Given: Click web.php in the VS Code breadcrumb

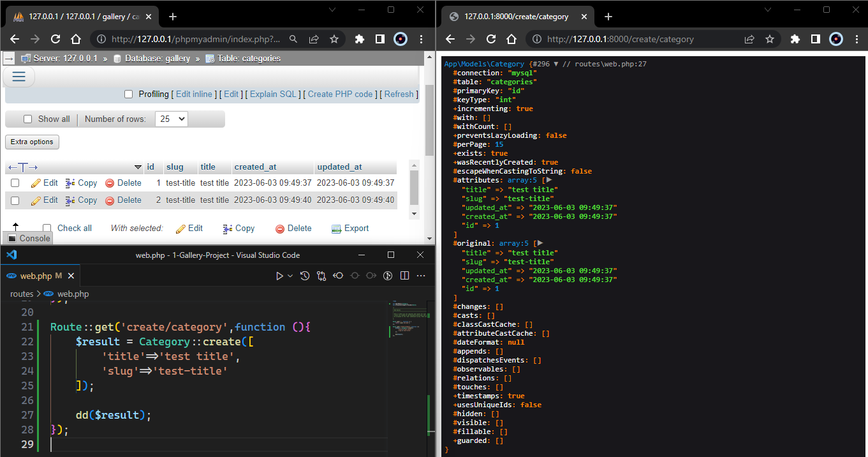Looking at the screenshot, I should click(x=73, y=294).
